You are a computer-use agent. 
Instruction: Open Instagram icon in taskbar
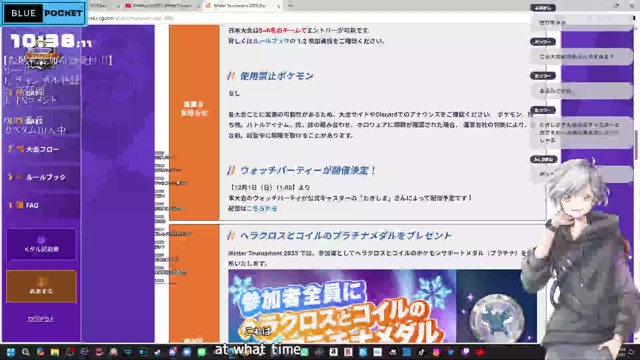tap(436, 352)
